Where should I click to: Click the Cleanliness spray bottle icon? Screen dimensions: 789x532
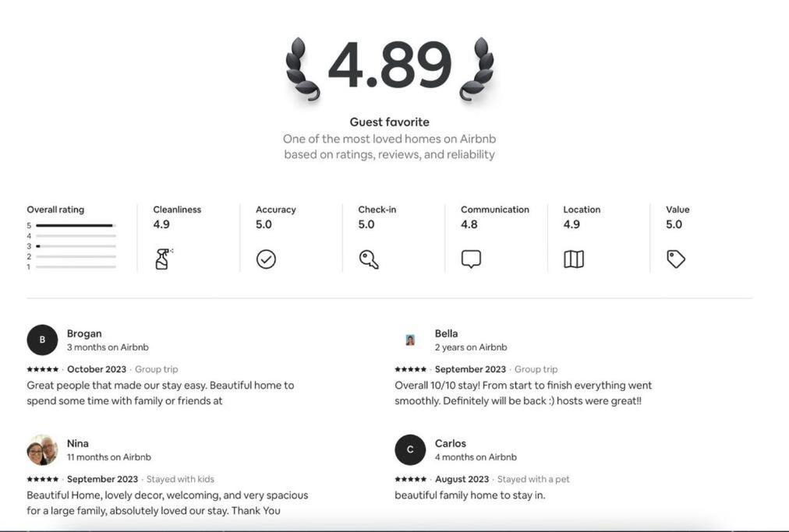point(163,259)
